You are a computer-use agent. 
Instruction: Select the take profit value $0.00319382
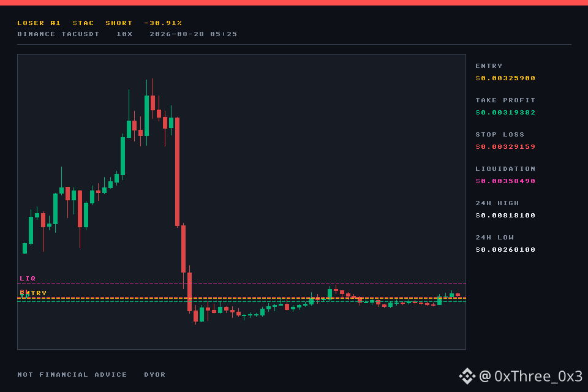click(505, 113)
